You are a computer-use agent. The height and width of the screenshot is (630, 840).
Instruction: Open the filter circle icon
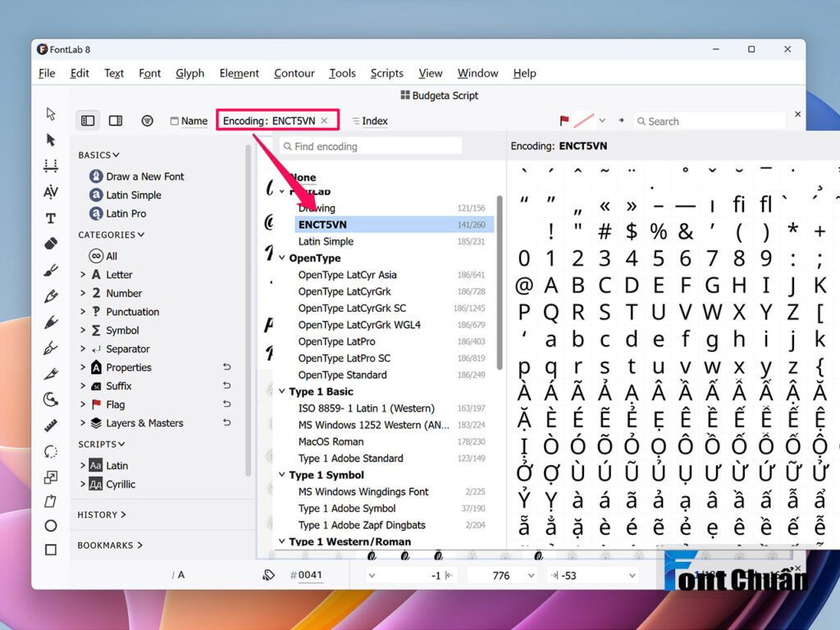[148, 121]
